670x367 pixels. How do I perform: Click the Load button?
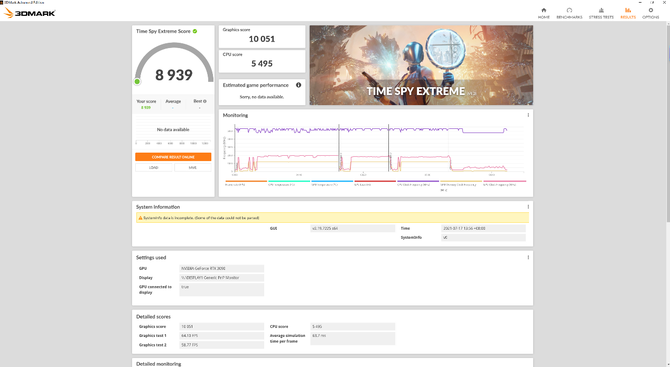pyautogui.click(x=154, y=167)
